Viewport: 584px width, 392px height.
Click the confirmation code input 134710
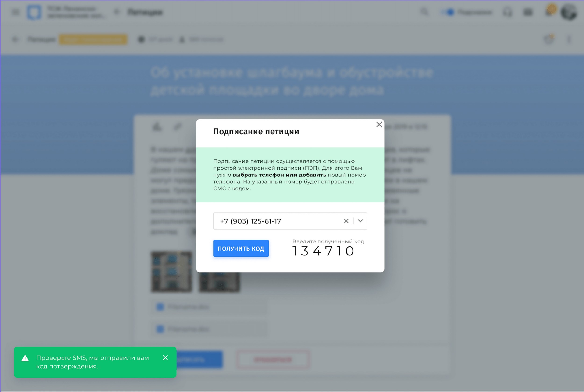(x=323, y=251)
